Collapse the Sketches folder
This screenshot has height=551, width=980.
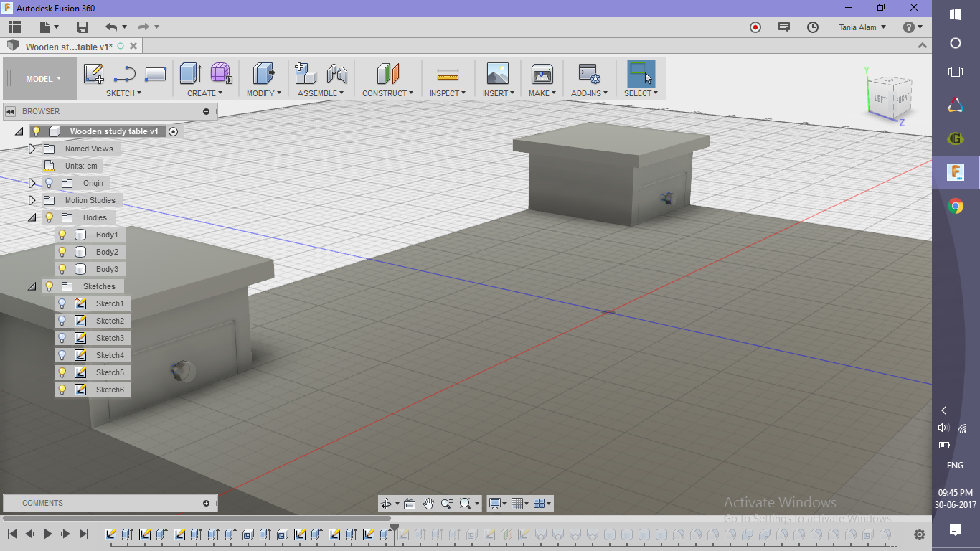point(32,286)
